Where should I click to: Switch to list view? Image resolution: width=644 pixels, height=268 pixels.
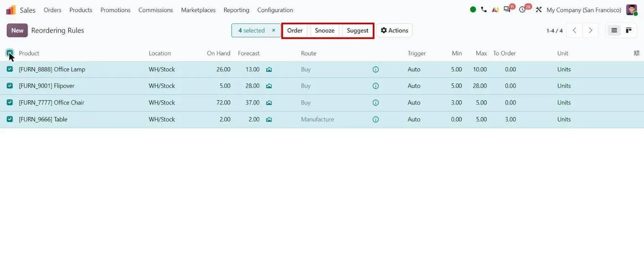(x=614, y=31)
